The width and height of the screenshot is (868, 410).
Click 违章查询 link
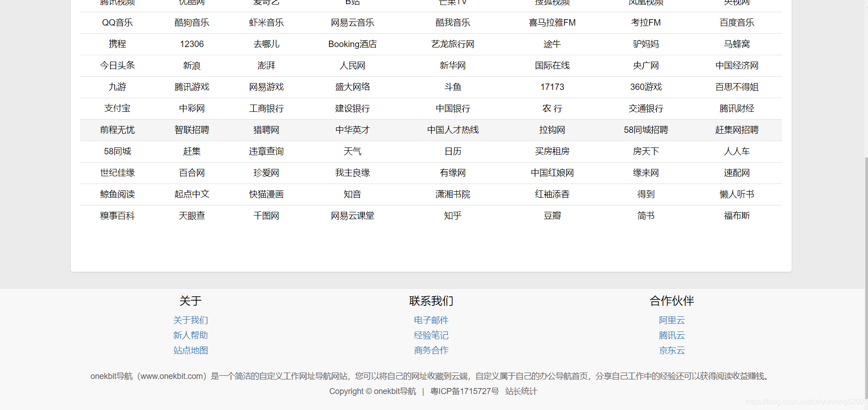[266, 152]
